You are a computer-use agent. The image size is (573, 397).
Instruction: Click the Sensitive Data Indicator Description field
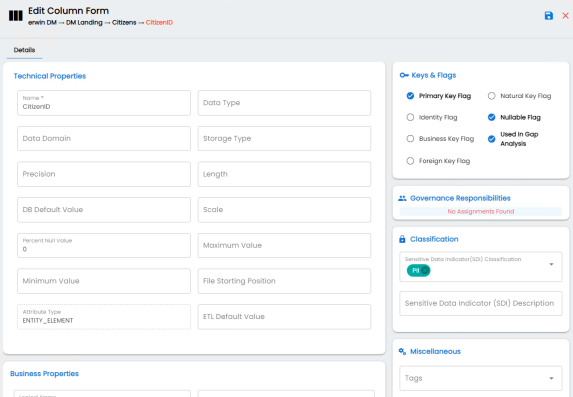(481, 303)
